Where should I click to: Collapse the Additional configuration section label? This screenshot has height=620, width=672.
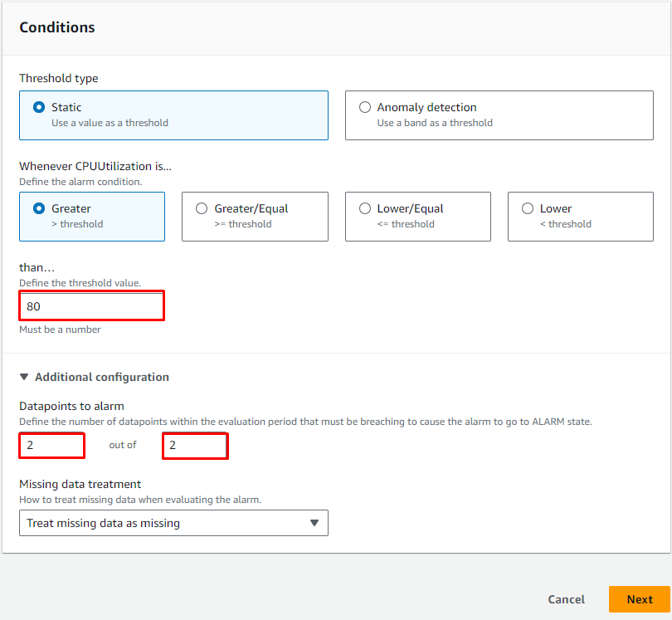point(101,377)
